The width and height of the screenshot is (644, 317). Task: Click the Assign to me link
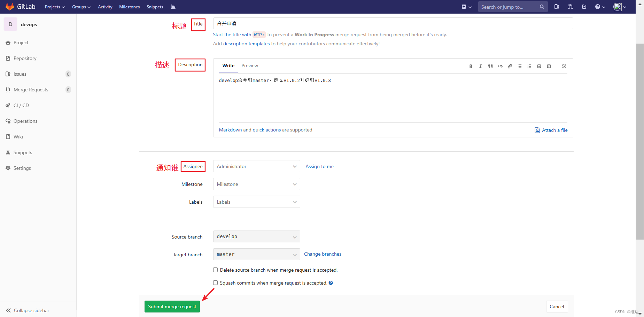[319, 166]
